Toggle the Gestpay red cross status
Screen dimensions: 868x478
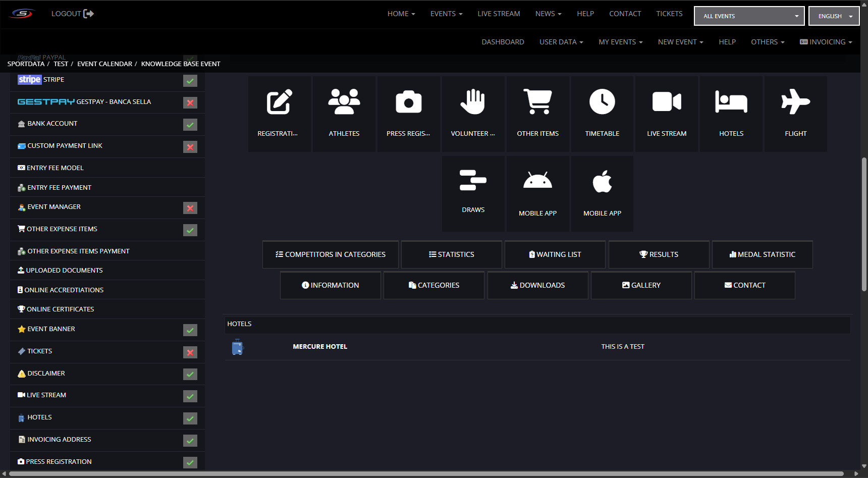(190, 103)
